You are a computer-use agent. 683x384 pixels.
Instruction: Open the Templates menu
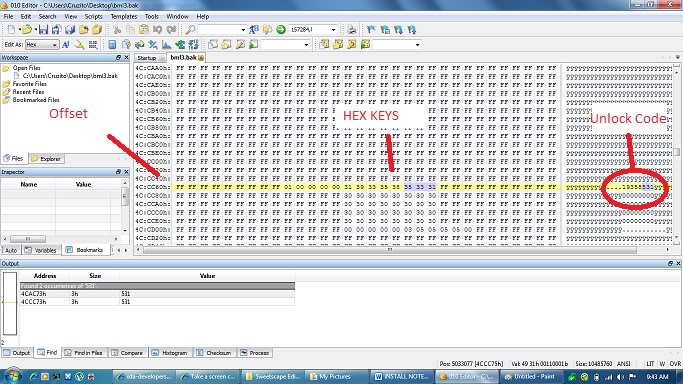pos(124,17)
